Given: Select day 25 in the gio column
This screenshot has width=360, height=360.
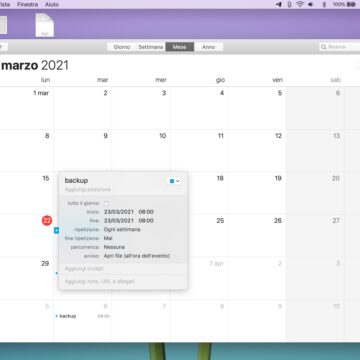Looking at the screenshot, I should point(220,221).
